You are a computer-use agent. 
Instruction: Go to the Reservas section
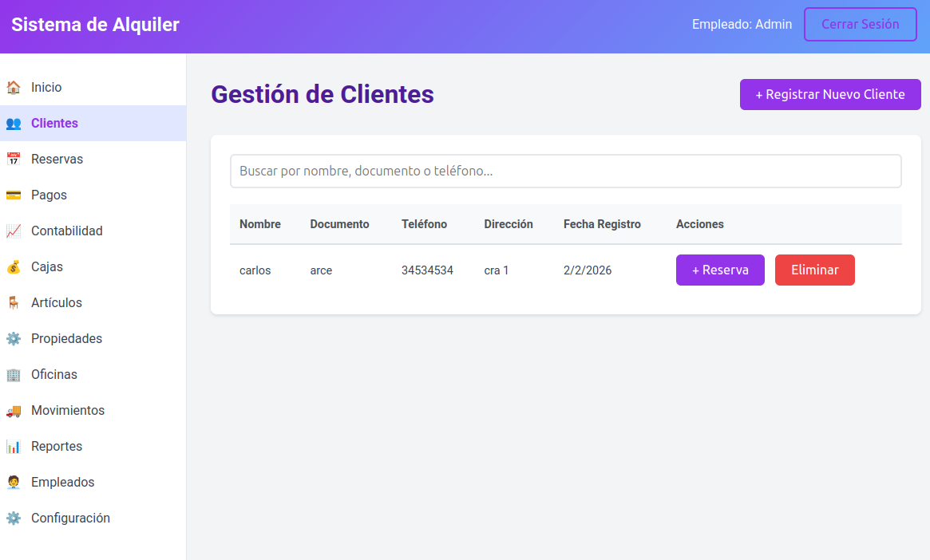(x=93, y=159)
